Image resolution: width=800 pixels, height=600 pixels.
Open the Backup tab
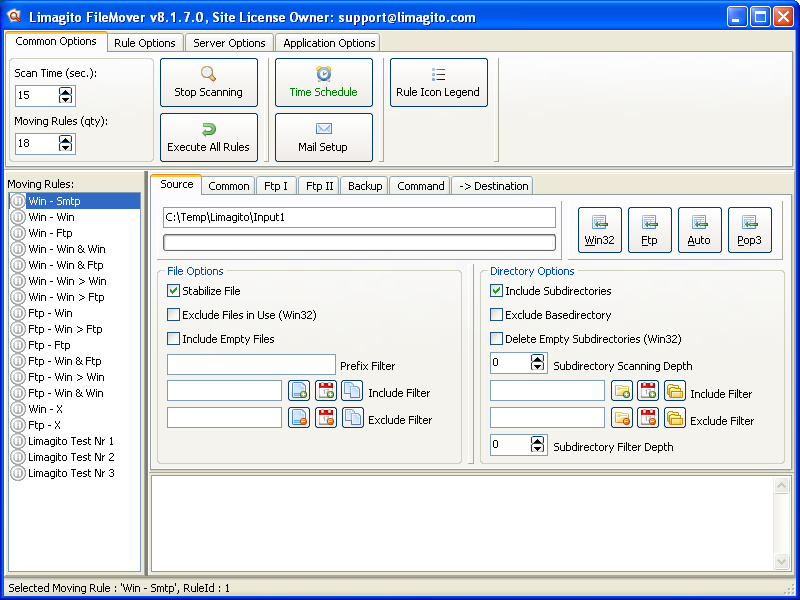coord(365,186)
